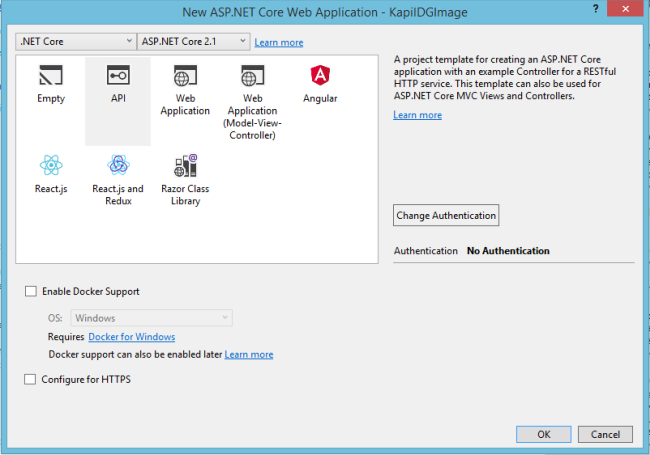
Task: Click the dialog title New ASP.NET Core Web Application
Action: [x=325, y=12]
